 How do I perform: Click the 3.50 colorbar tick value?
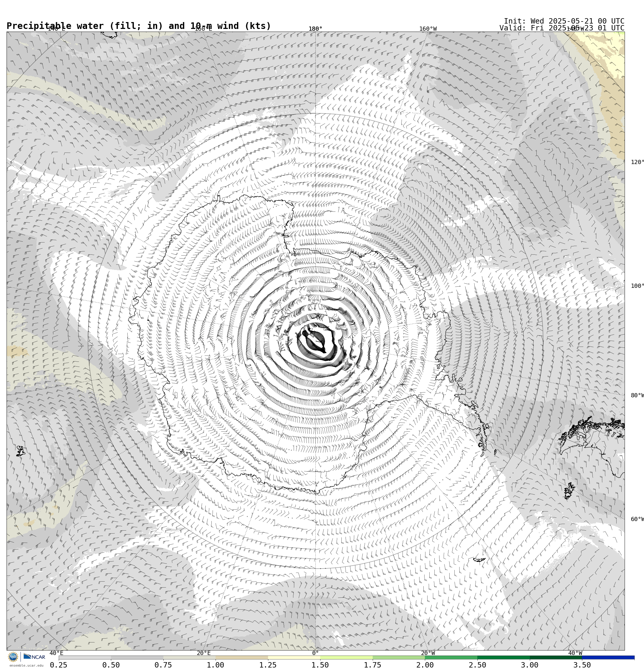pos(582,665)
